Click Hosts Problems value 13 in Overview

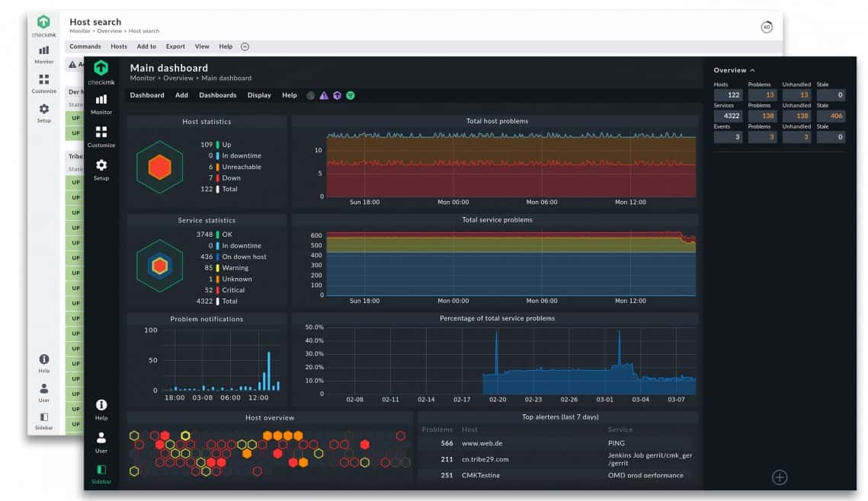point(762,95)
